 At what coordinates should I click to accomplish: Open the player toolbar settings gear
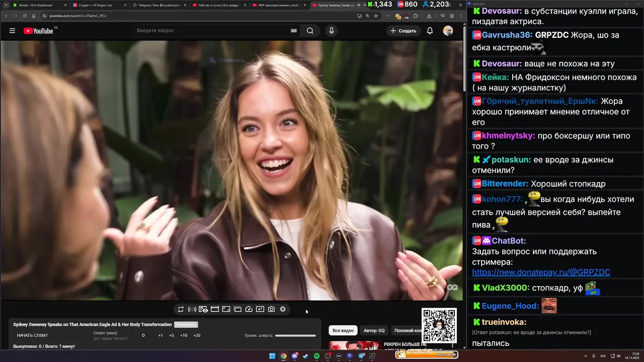tap(283, 309)
